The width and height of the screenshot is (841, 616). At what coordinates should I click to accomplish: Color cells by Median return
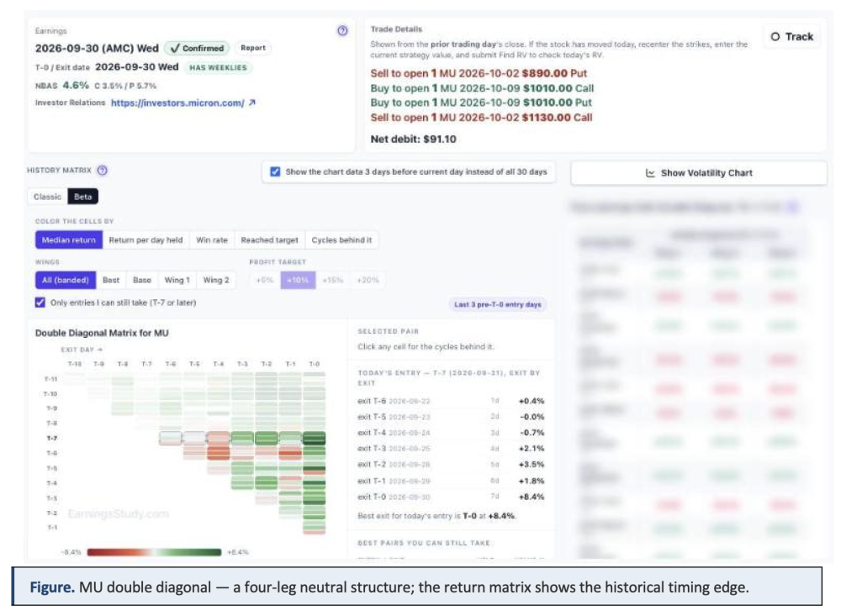(69, 240)
